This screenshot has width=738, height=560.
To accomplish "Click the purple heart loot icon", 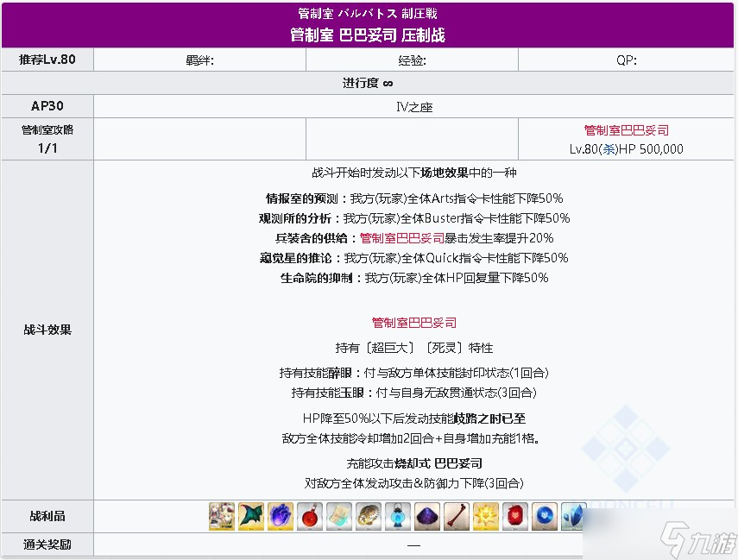I will tap(281, 516).
